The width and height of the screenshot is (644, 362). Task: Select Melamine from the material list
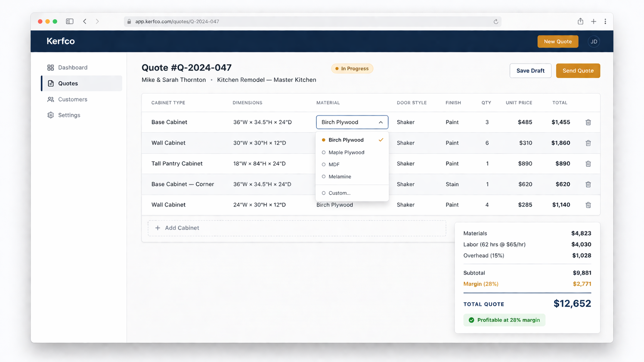(340, 177)
